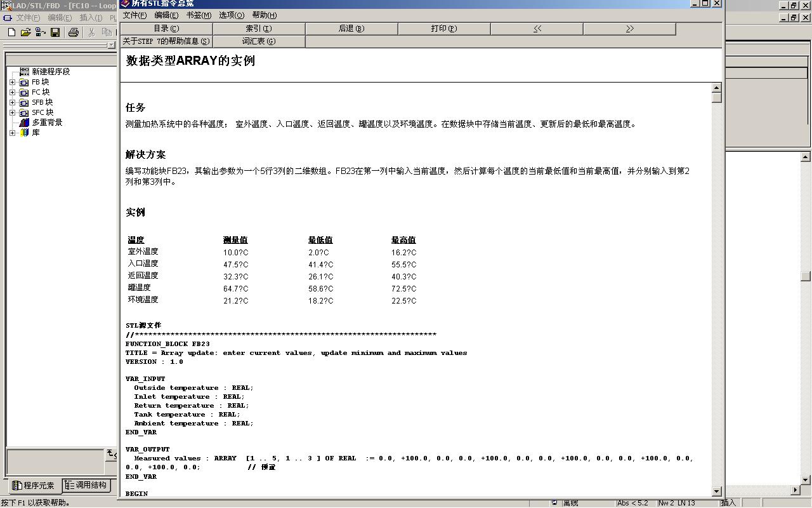The image size is (812, 508).
Task: Click the FC 块 folder icon
Action: click(x=24, y=92)
